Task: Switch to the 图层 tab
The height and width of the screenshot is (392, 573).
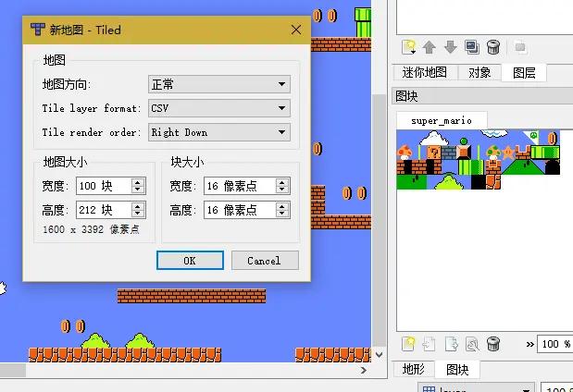Action: [x=524, y=72]
